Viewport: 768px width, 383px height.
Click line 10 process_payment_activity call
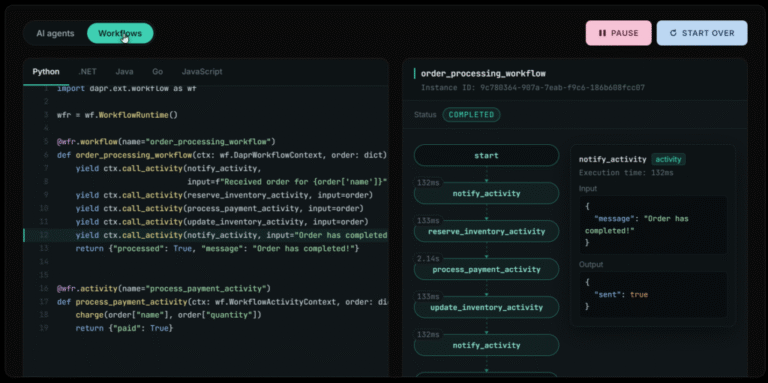point(219,209)
